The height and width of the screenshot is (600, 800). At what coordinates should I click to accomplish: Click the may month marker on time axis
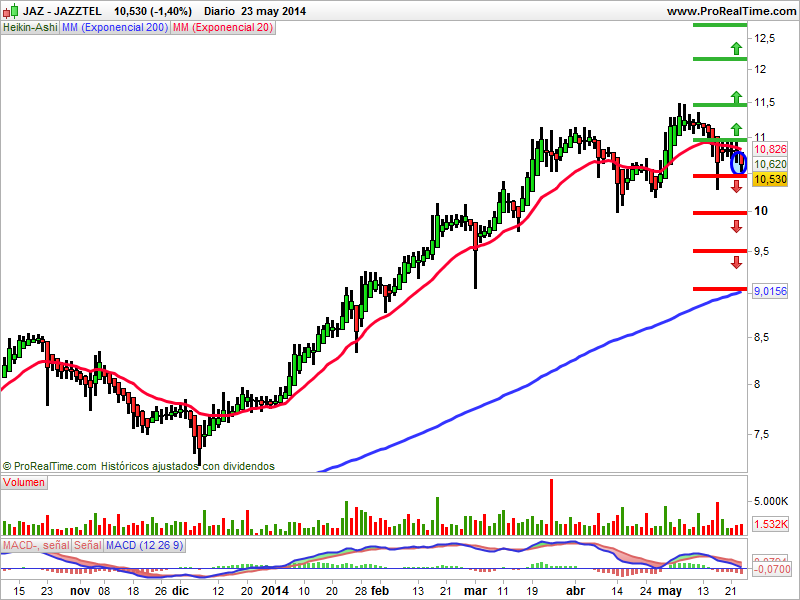(670, 591)
